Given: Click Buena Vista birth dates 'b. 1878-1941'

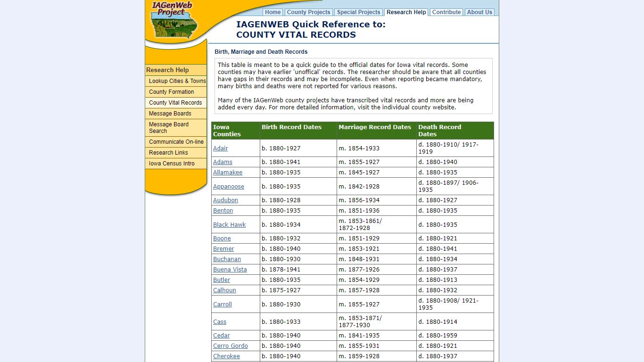Looking at the screenshot, I should click(x=281, y=269).
